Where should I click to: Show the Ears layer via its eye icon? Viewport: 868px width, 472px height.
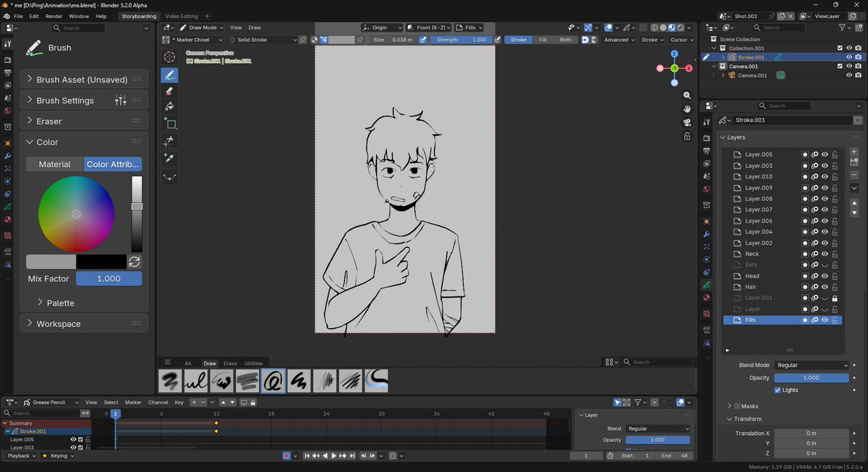tap(824, 265)
